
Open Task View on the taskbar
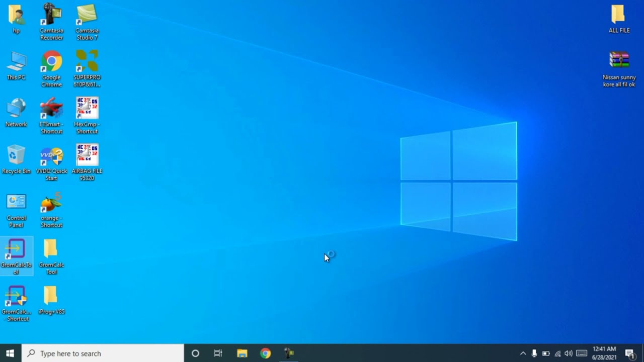click(x=218, y=353)
